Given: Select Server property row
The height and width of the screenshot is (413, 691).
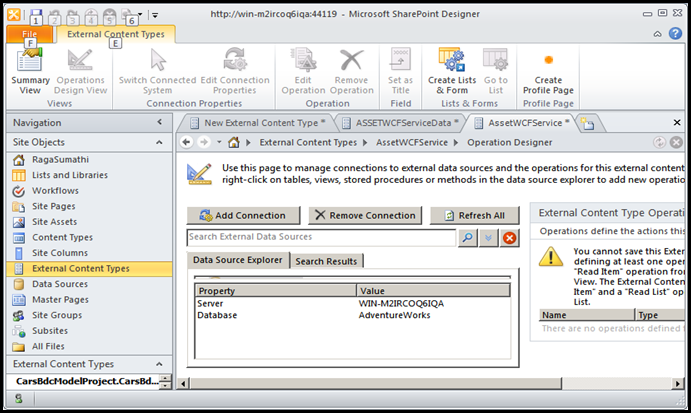Looking at the screenshot, I should [x=353, y=304].
